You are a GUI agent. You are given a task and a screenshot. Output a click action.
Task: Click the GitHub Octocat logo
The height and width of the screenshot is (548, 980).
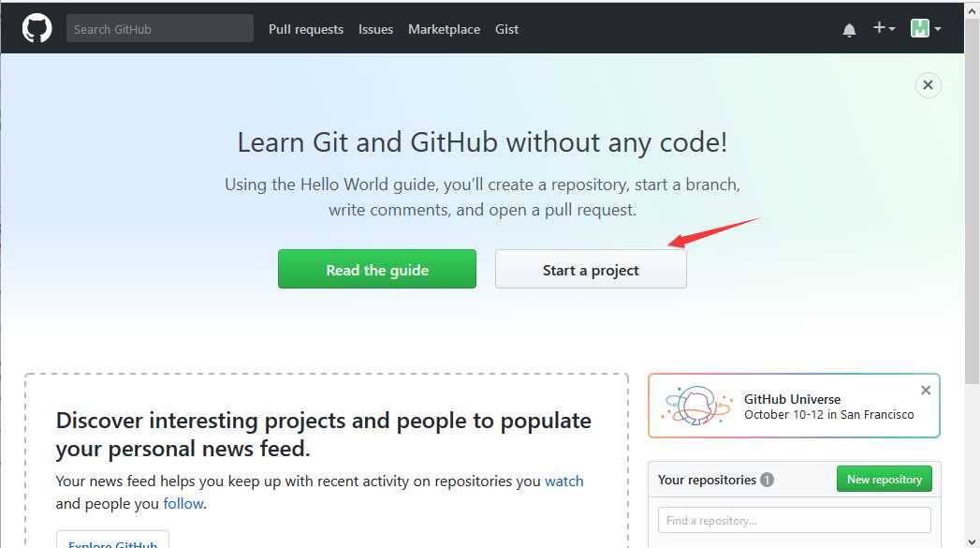[x=37, y=29]
